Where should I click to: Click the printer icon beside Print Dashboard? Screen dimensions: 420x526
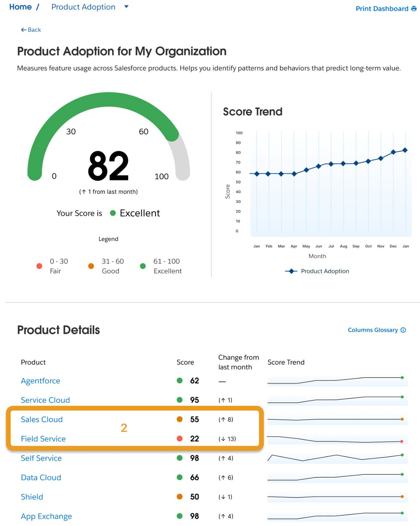pos(414,9)
